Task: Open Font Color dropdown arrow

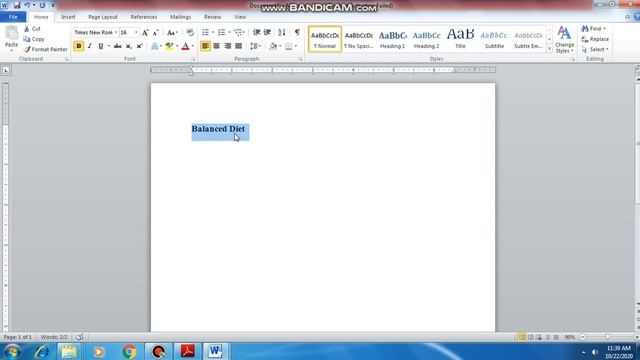Action: (193, 46)
